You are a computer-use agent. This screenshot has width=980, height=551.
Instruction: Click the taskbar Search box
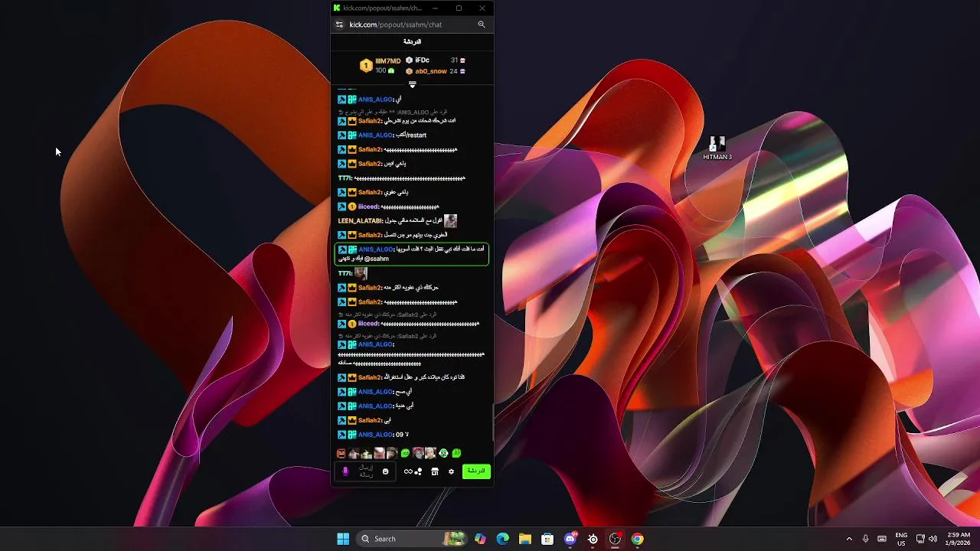pos(413,539)
